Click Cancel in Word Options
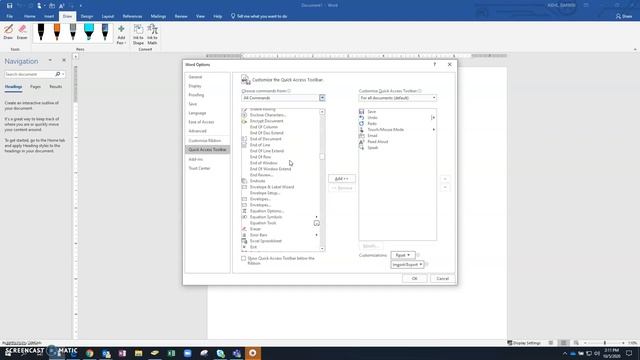Image resolution: width=640 pixels, height=360 pixels. click(442, 278)
